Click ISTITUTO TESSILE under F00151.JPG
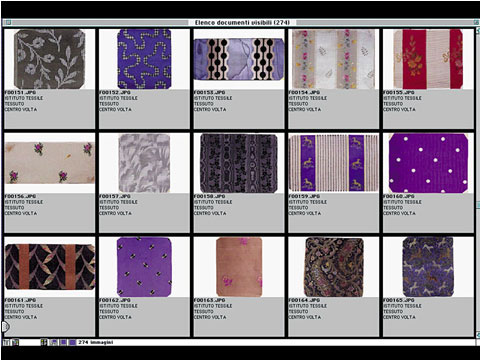 tap(24, 98)
